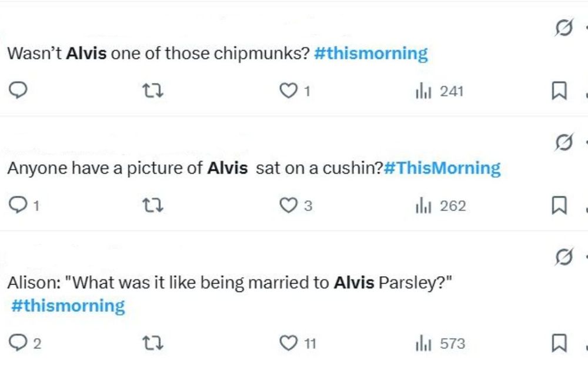View analytics showing 262 views
The image size is (588, 368).
click(x=440, y=205)
